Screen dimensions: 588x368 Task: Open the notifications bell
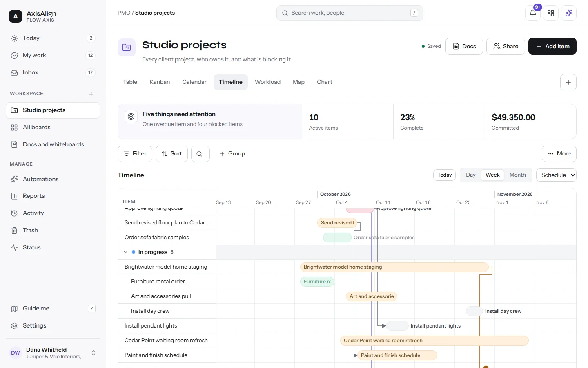(x=533, y=13)
